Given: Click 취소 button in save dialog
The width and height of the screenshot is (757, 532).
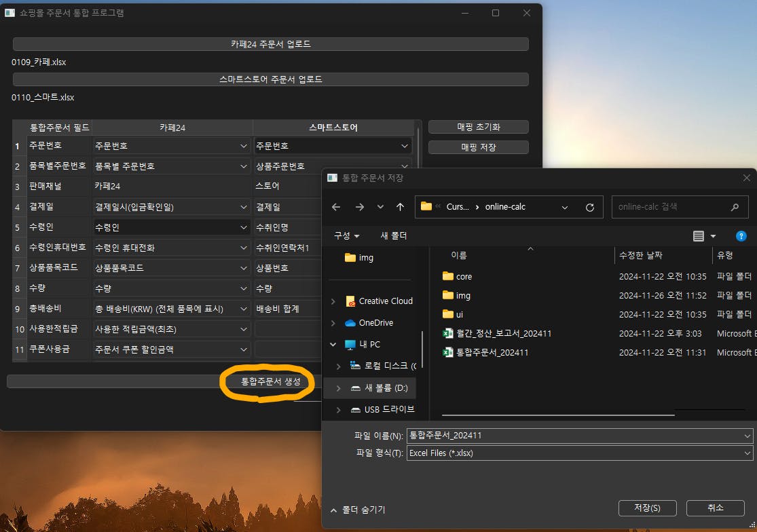Looking at the screenshot, I should pos(715,508).
